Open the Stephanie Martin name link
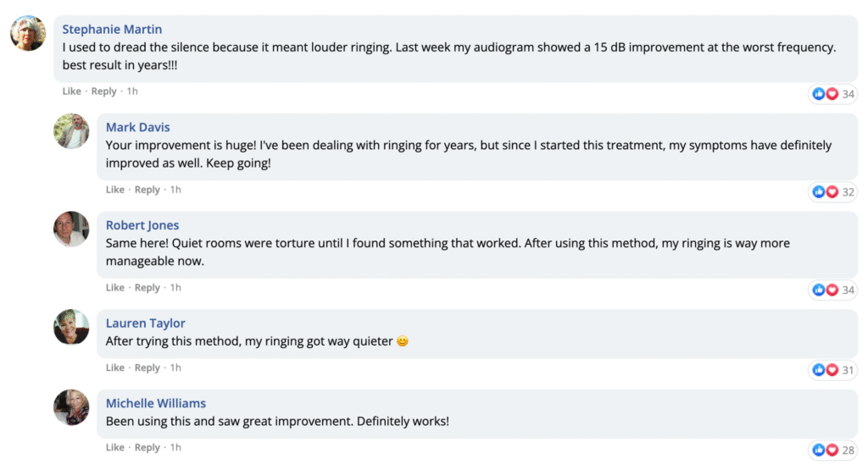This screenshot has height=470, width=868. pos(112,30)
